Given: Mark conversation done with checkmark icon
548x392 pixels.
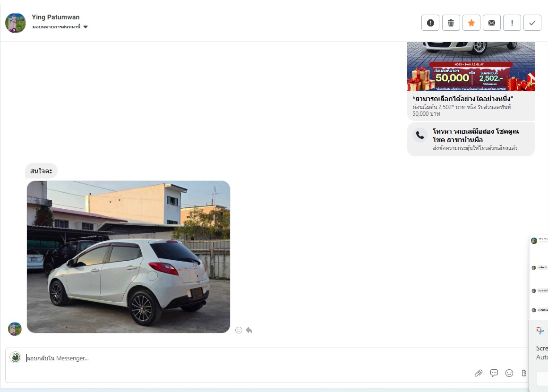Looking at the screenshot, I should [532, 23].
